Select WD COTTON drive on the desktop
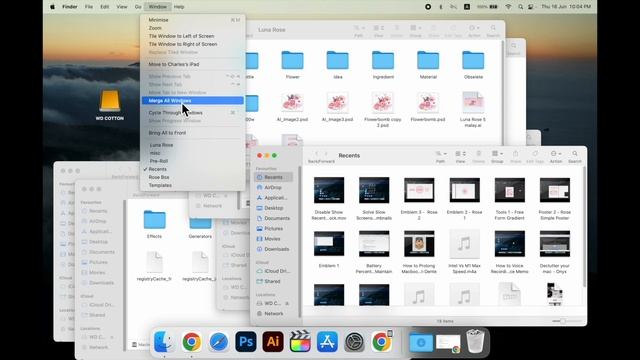 [110, 101]
